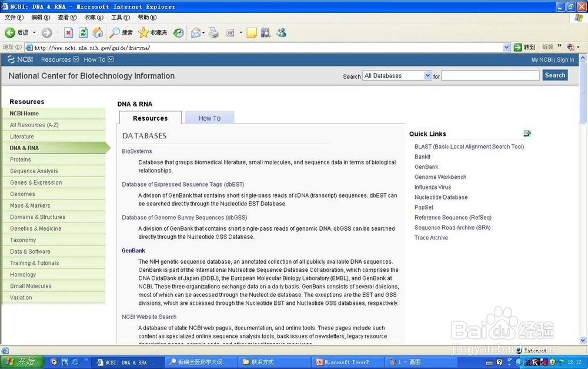This screenshot has height=369, width=588.
Task: Click the History icon in toolbar
Action: [x=178, y=32]
